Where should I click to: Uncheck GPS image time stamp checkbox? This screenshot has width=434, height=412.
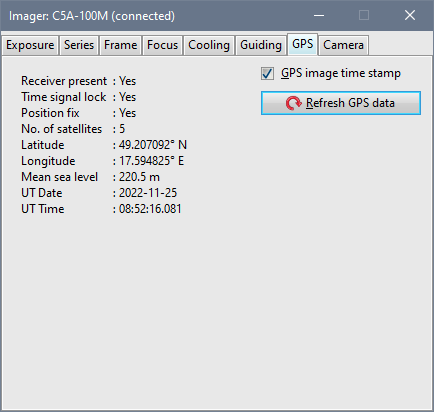pyautogui.click(x=267, y=73)
